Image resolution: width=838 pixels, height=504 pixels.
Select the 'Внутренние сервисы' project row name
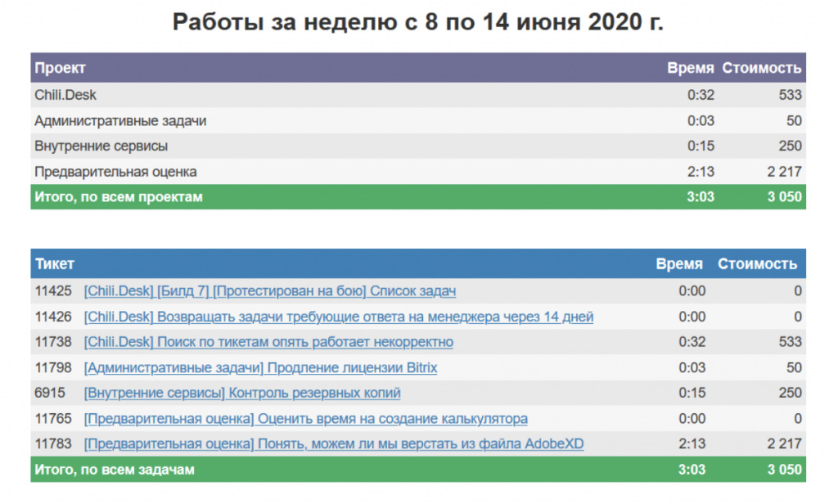tap(101, 146)
